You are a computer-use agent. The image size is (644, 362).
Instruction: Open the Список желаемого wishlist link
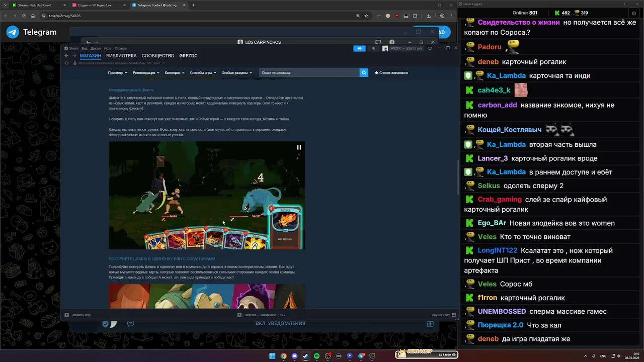(391, 73)
